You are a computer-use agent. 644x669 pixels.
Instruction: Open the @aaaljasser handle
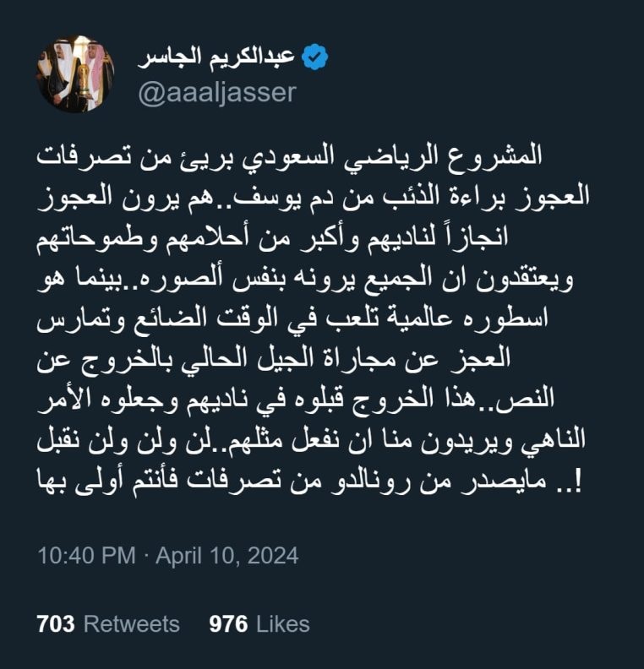coord(217,92)
